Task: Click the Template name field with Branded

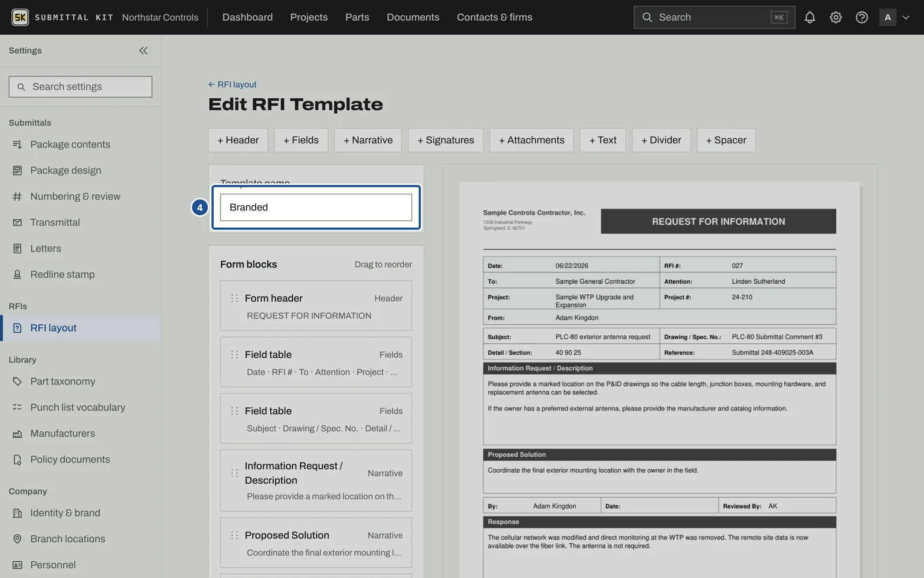Action: pos(316,207)
